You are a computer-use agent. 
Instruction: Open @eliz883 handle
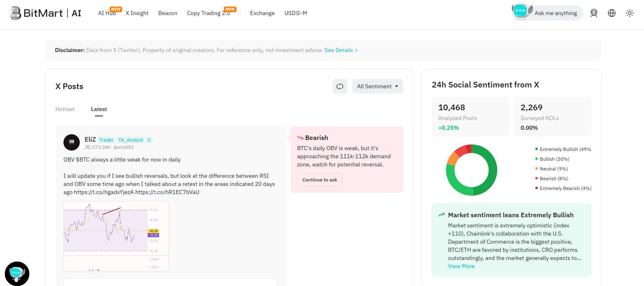click(x=123, y=147)
